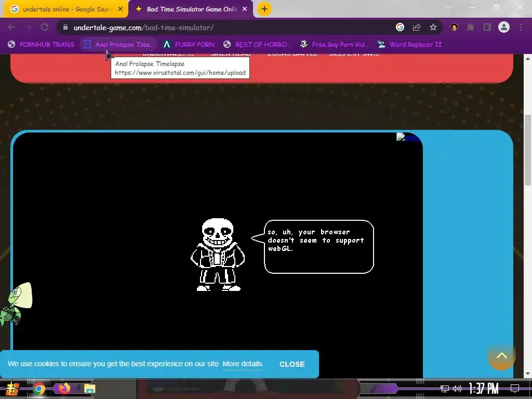Click the orange back-to-top arrow button
Screen dimensions: 532x399
click(502, 356)
